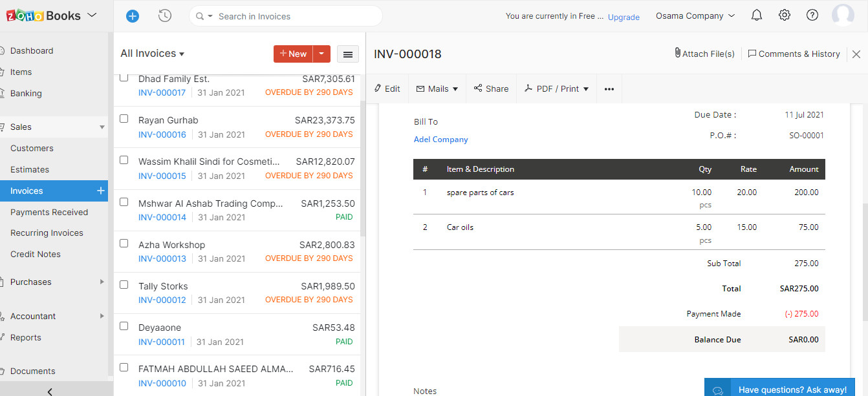Click the Zoho Books logo
The image size is (868, 396).
(43, 16)
